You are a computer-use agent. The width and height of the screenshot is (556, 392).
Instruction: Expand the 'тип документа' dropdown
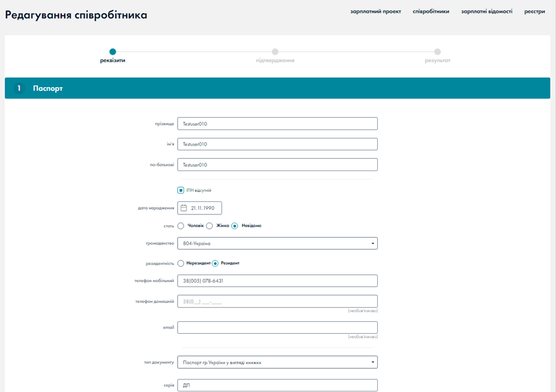(x=277, y=362)
